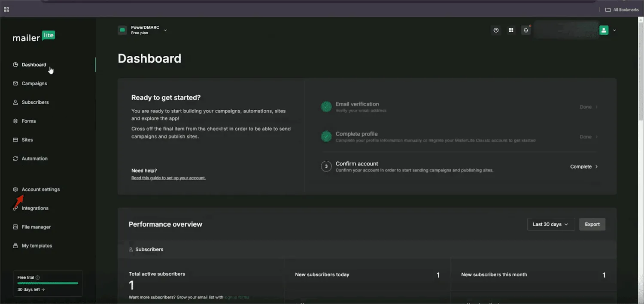
Task: Click New subscribers today label
Action: [322, 275]
